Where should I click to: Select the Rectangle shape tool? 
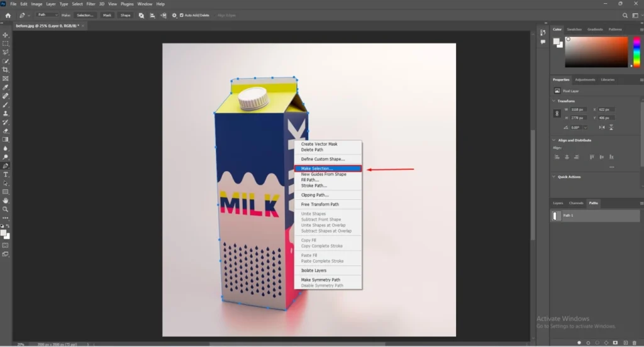[5, 192]
